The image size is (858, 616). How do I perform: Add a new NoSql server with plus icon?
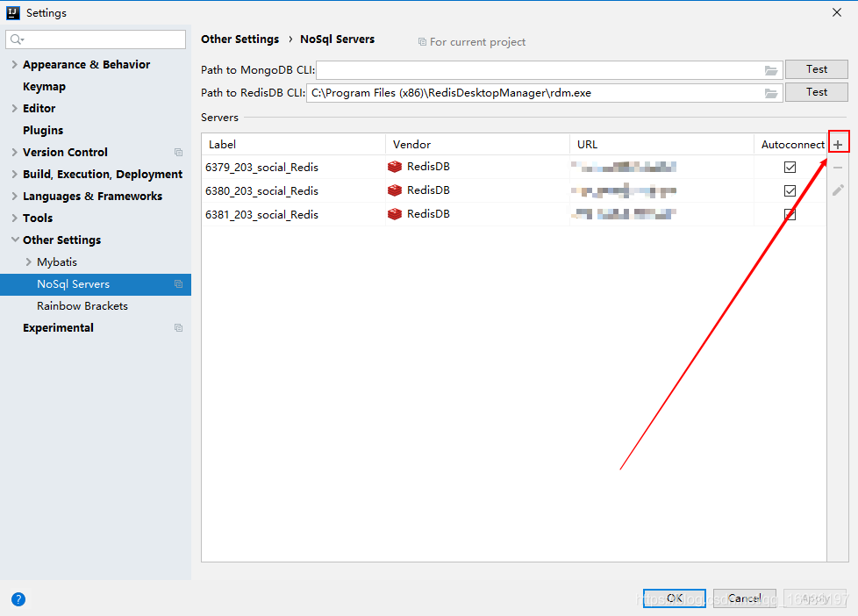click(838, 145)
